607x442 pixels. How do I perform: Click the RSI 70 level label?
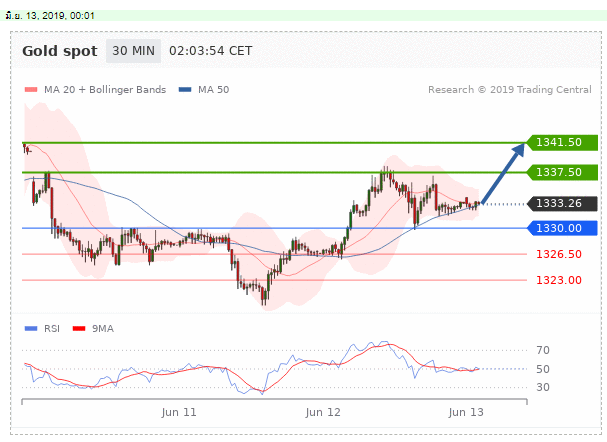click(x=543, y=350)
